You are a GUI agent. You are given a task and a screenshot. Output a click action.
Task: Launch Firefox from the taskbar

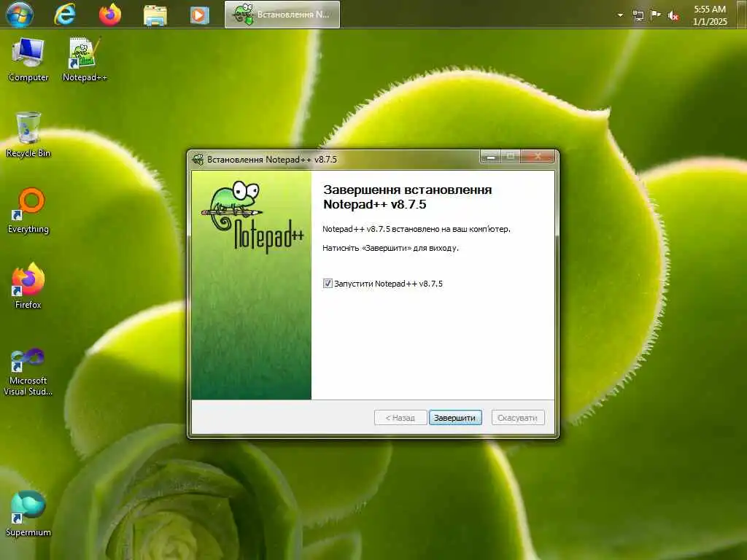(110, 15)
